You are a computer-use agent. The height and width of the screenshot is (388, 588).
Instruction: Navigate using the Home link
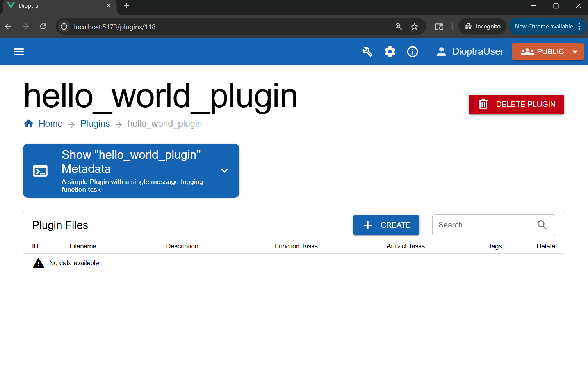pyautogui.click(x=50, y=124)
